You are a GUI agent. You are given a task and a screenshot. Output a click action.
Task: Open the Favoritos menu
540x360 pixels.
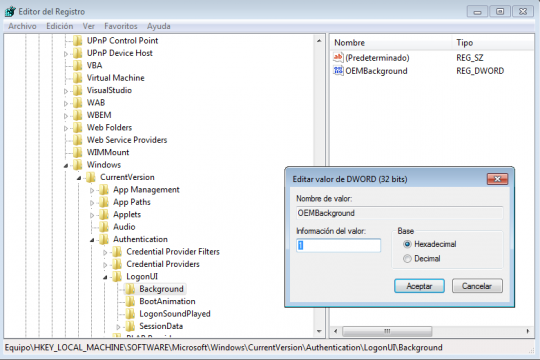[121, 26]
